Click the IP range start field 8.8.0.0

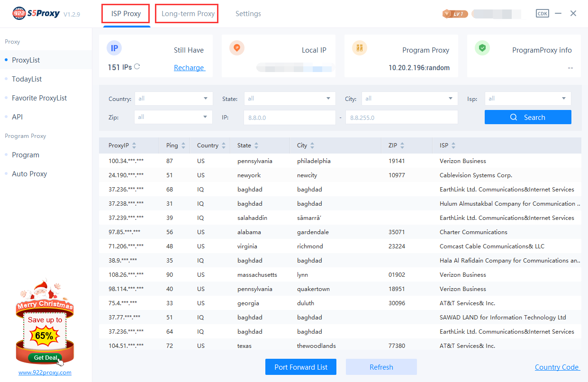coord(289,118)
